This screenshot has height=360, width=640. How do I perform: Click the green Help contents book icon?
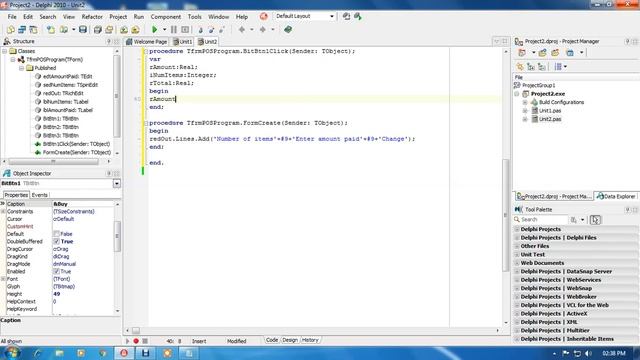288,29
